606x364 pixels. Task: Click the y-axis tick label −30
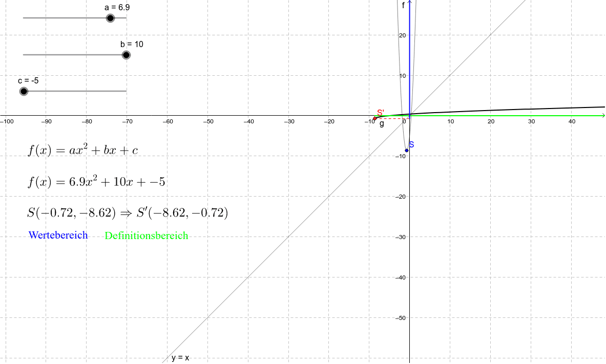tap(401, 237)
